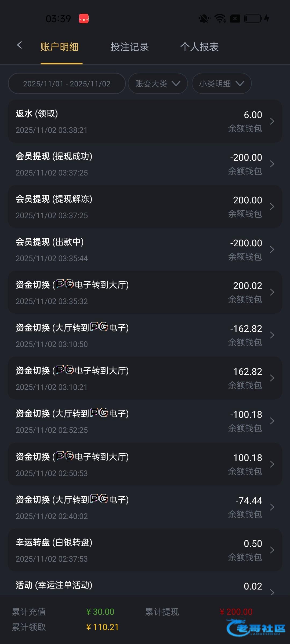Screen dimensions: 290x644
Task: Tap the Wi-Fi status icon
Action: pos(220,19)
